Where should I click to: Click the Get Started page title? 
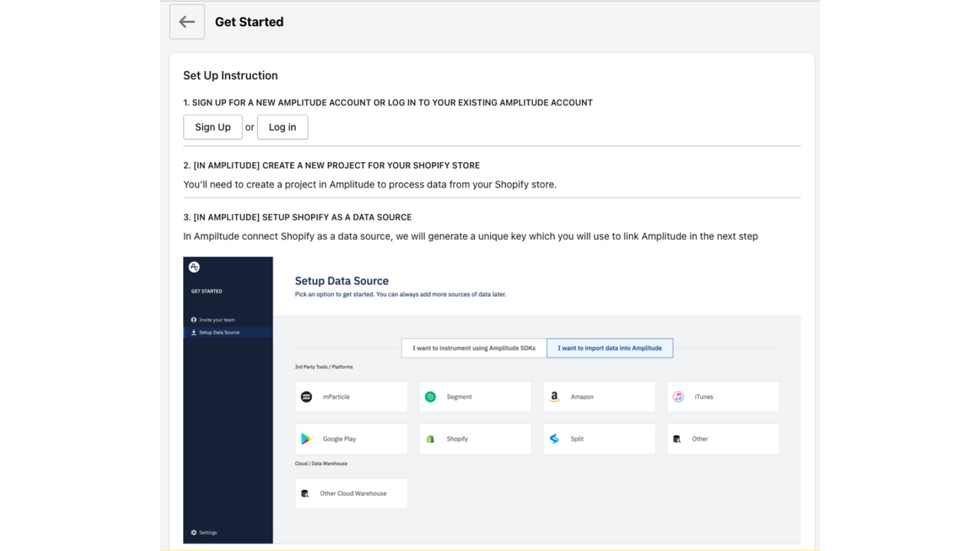click(x=250, y=22)
